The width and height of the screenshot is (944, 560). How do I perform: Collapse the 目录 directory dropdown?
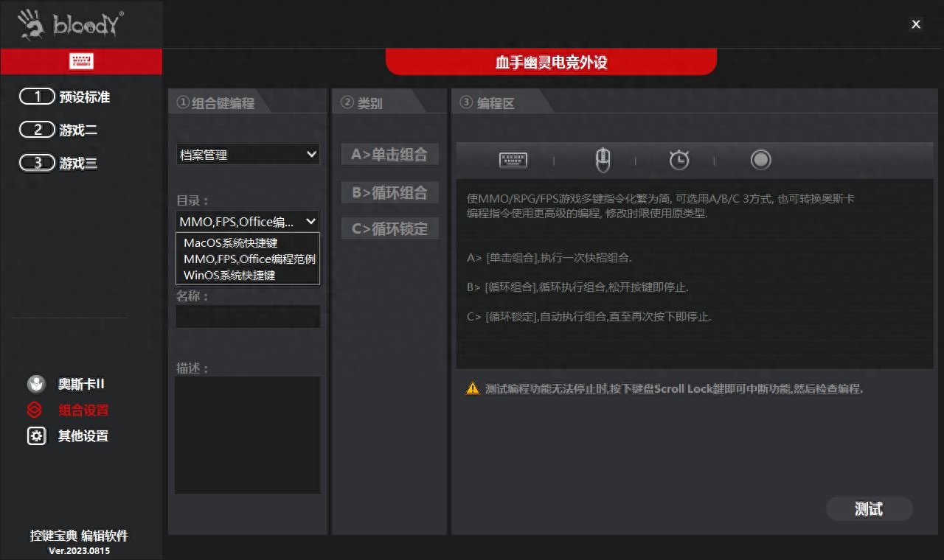click(x=248, y=221)
